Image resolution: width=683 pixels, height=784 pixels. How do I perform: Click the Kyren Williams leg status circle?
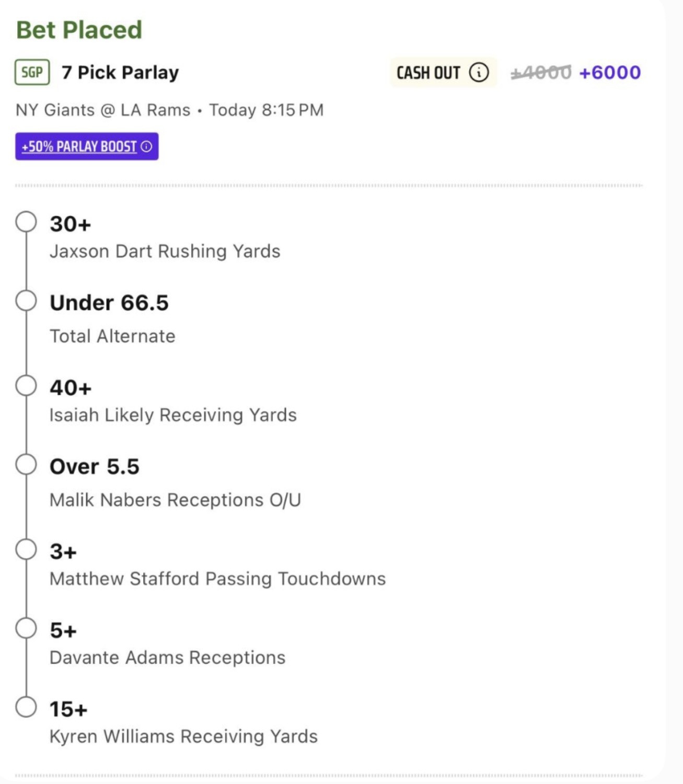click(26, 707)
